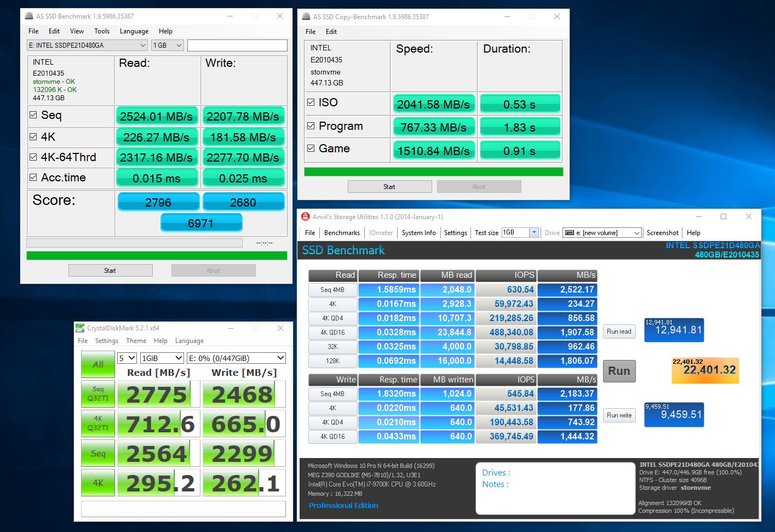Open File menu in AS SSD Benchmark
Image resolution: width=775 pixels, height=532 pixels.
point(33,31)
